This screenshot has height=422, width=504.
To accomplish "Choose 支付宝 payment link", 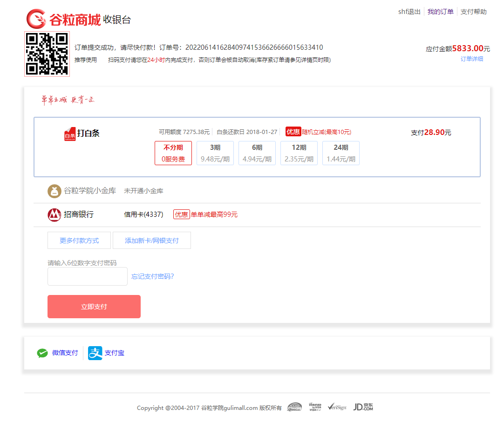I will click(115, 353).
